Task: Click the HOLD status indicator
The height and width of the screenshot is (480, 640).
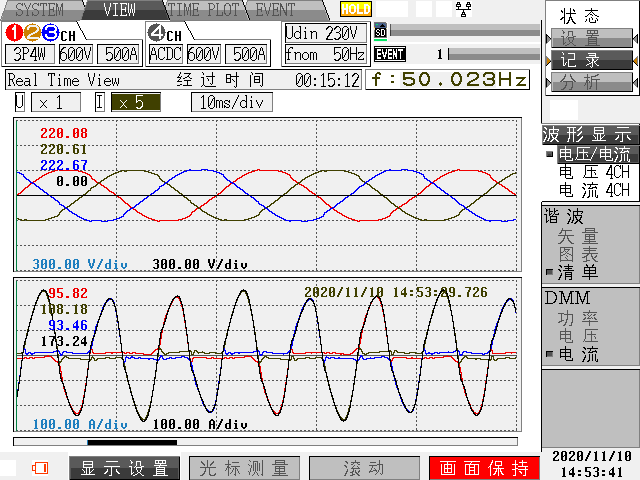Action: coord(355,9)
